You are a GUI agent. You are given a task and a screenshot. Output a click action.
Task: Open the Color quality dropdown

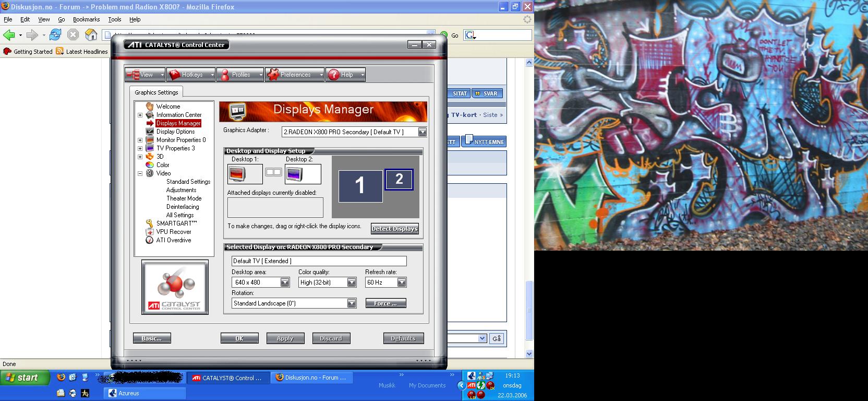[x=352, y=282]
